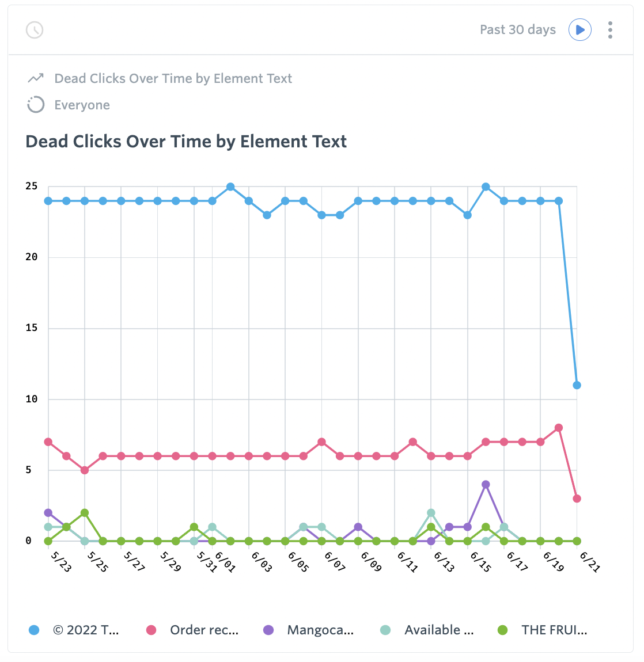The height and width of the screenshot is (662, 644).
Task: Hide the Order rec... series via its pink dot
Action: pyautogui.click(x=151, y=630)
